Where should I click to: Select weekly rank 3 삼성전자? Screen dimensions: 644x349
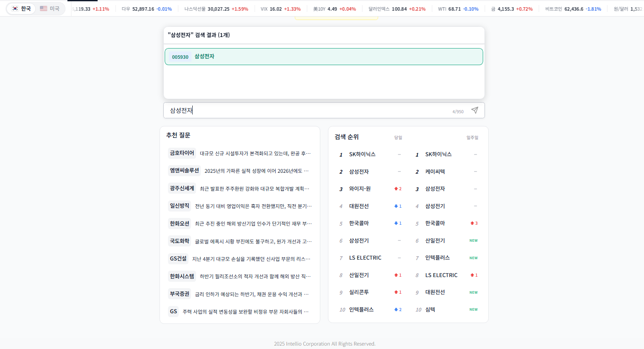point(446,189)
